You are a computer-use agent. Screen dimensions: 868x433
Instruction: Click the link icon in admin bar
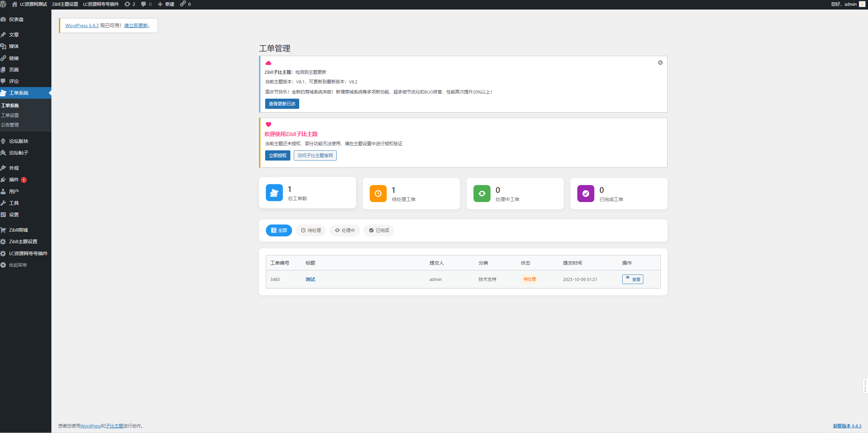[x=183, y=4]
